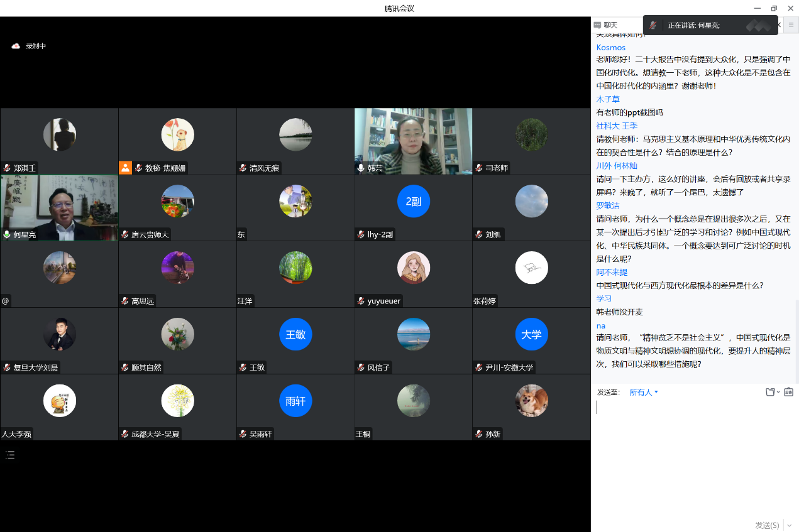Image resolution: width=799 pixels, height=532 pixels.
Task: Open the chat panel menu icon
Action: [x=791, y=24]
